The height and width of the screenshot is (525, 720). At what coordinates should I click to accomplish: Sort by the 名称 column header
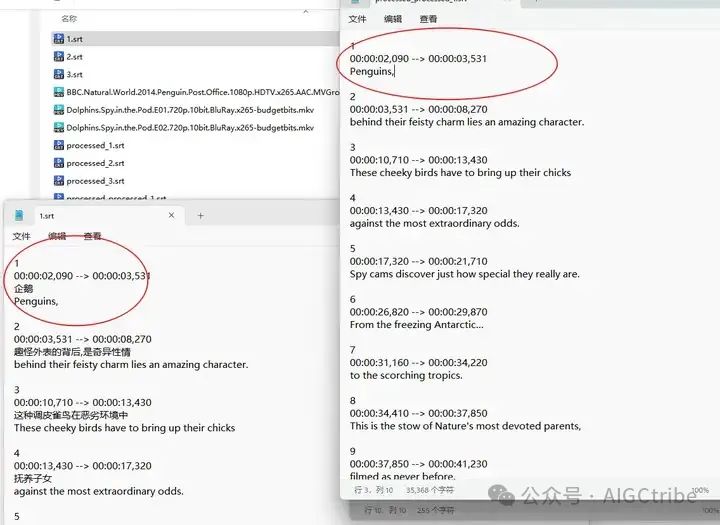69,18
